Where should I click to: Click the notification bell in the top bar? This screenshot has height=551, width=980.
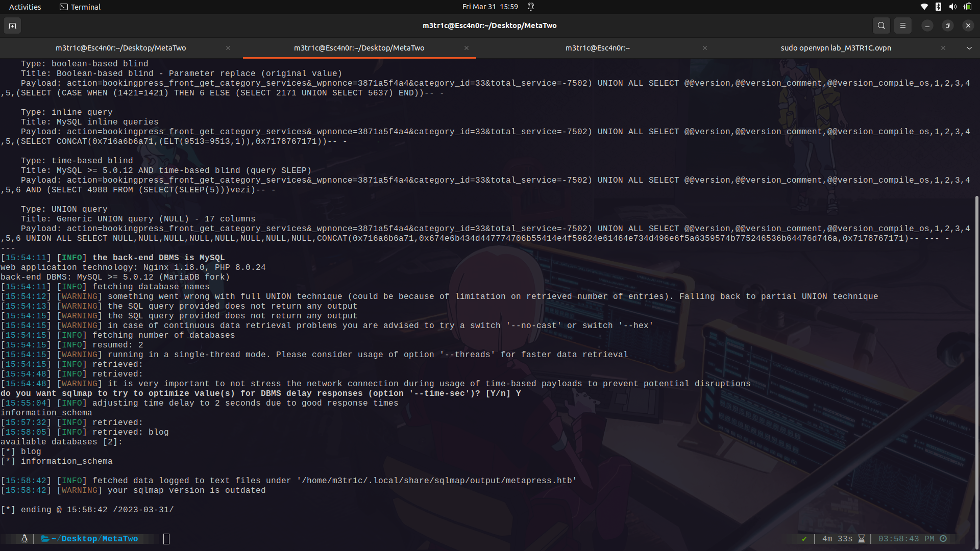[530, 7]
